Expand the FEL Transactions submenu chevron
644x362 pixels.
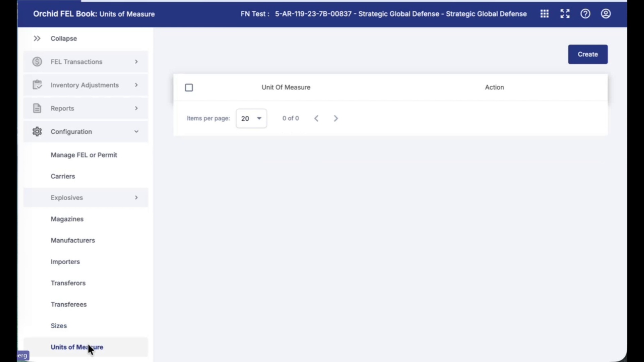136,62
